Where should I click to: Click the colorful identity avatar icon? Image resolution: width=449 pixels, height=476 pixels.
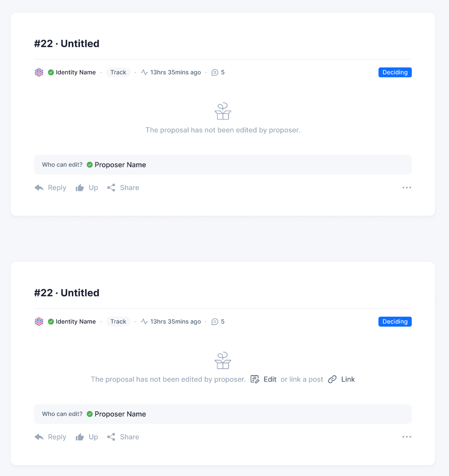[39, 72]
